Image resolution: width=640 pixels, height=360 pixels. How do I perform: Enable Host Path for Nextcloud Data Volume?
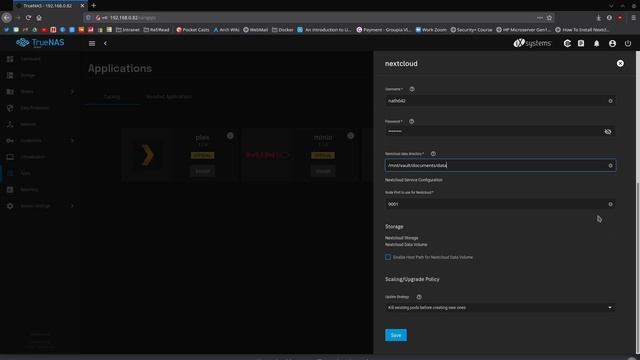[x=388, y=257]
